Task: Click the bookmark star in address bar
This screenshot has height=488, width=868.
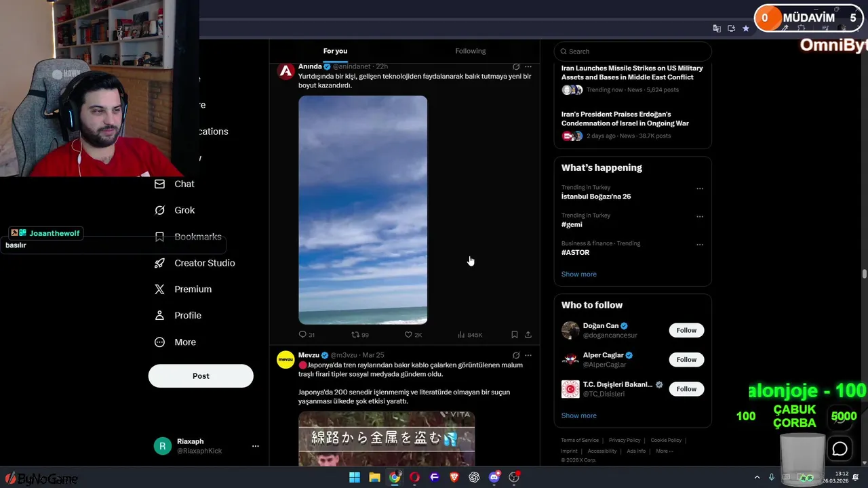Action: (x=746, y=28)
